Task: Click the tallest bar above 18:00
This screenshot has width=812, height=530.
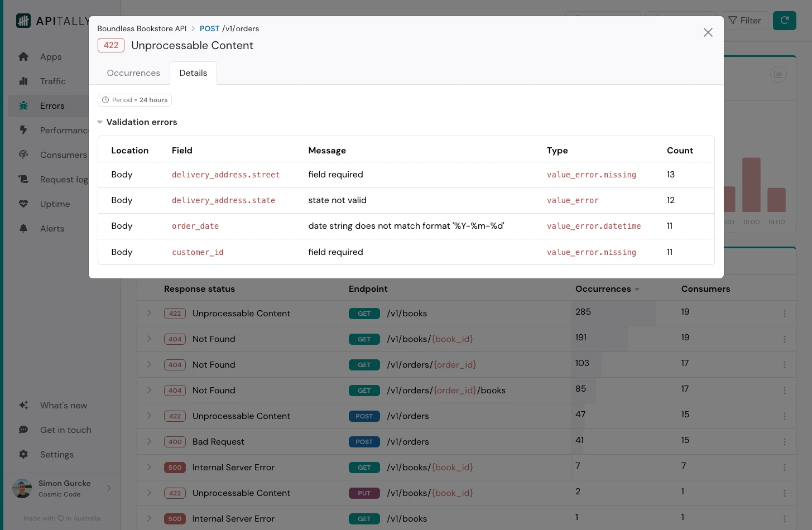Action: click(751, 185)
